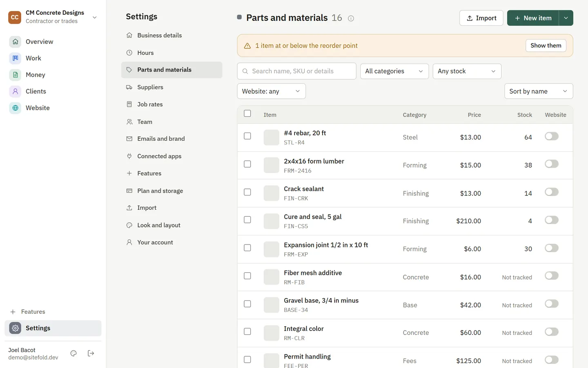Enable Website toggle for Cure and seal
This screenshot has height=368, width=588.
[x=552, y=220]
